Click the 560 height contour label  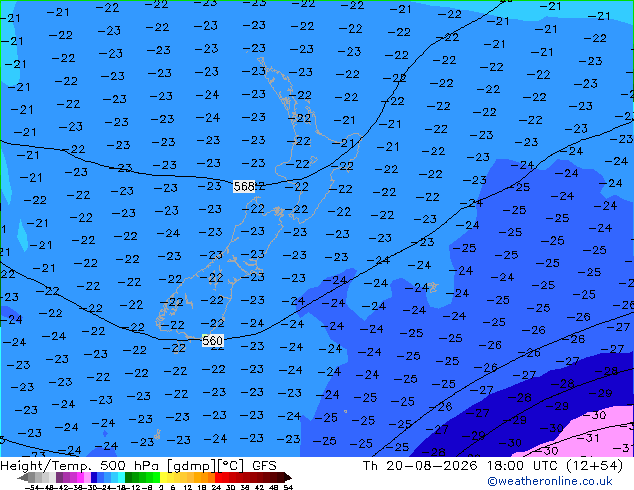click(x=212, y=341)
